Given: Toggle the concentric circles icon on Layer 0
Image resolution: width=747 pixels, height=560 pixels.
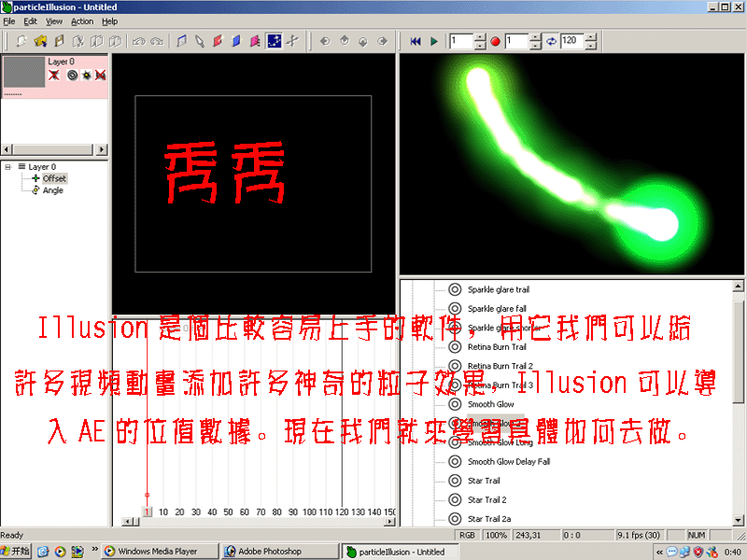Looking at the screenshot, I should point(73,76).
